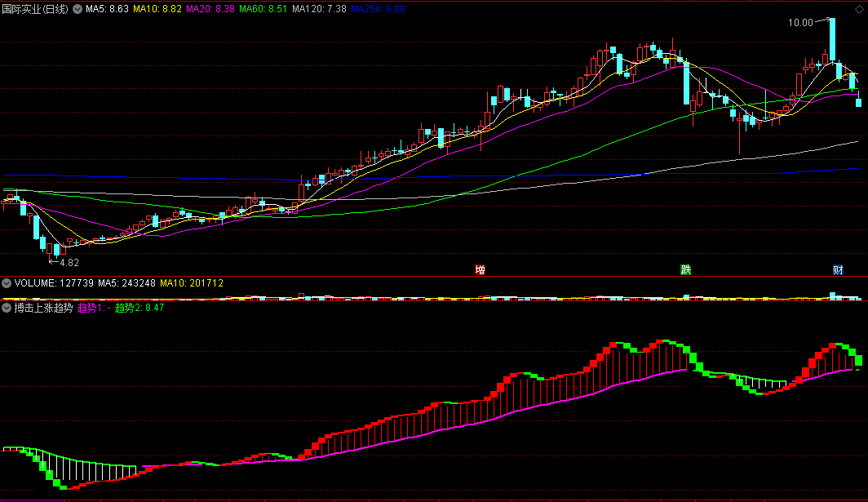Click the 4.82 low price annotation

click(69, 263)
